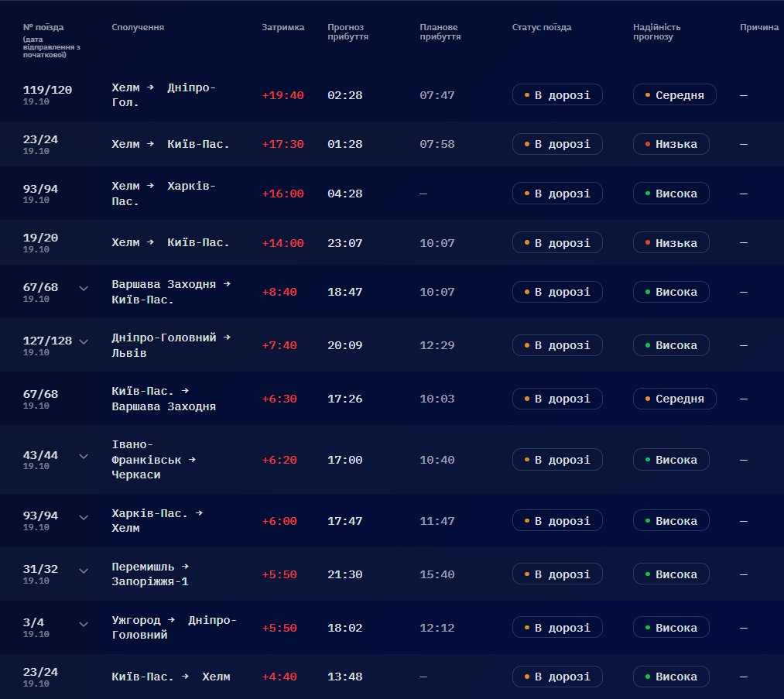Select planned arrival time 12:29
The height and width of the screenshot is (699, 784).
437,345
